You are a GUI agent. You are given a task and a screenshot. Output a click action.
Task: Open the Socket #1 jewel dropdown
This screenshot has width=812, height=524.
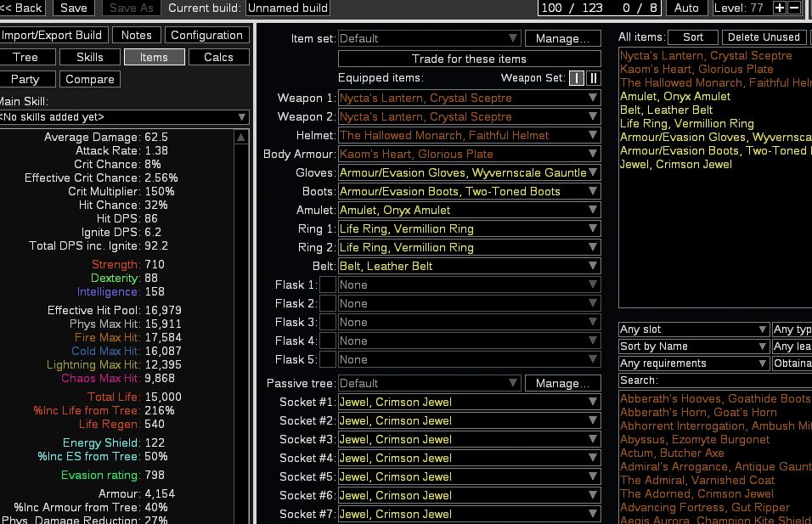pos(469,402)
